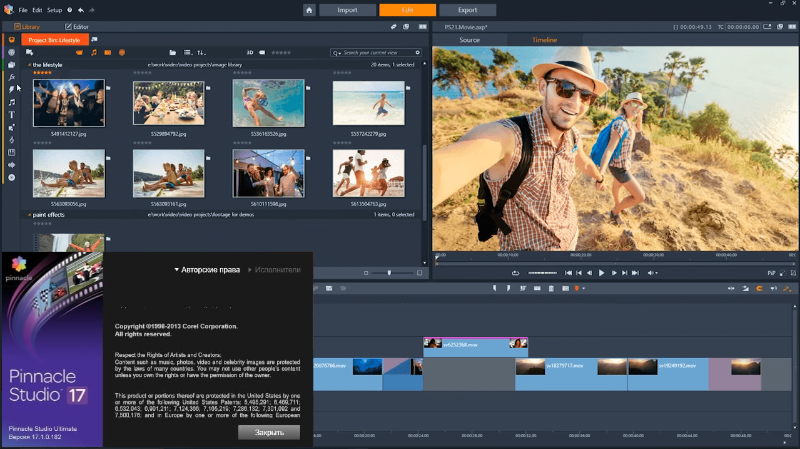Step forward one frame in player
This screenshot has width=800, height=449.
[x=613, y=273]
